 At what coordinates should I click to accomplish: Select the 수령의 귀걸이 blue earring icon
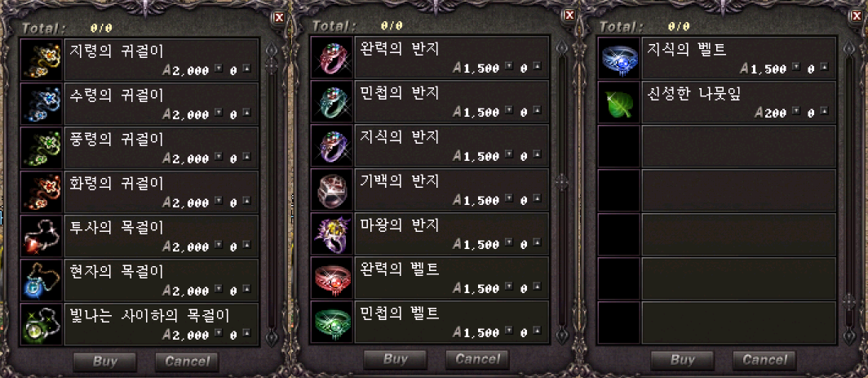(42, 103)
